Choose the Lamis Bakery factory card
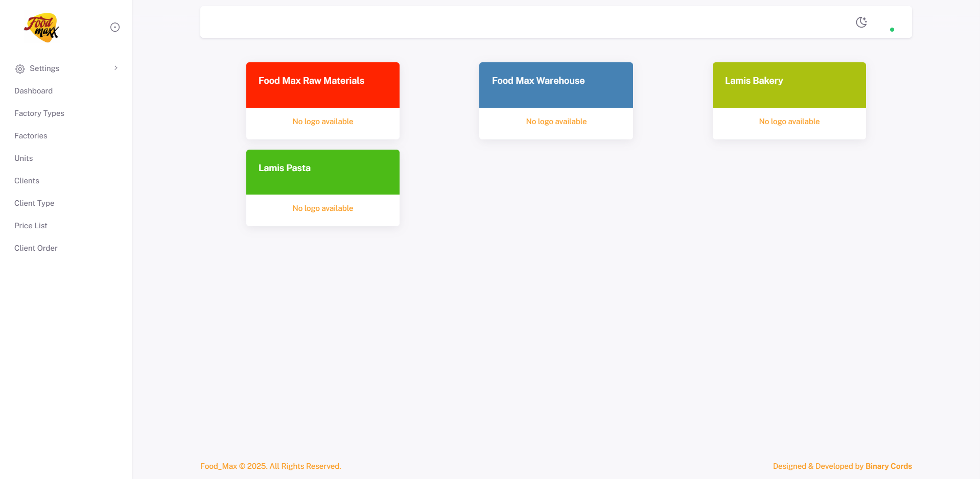Image resolution: width=980 pixels, height=479 pixels. click(789, 85)
